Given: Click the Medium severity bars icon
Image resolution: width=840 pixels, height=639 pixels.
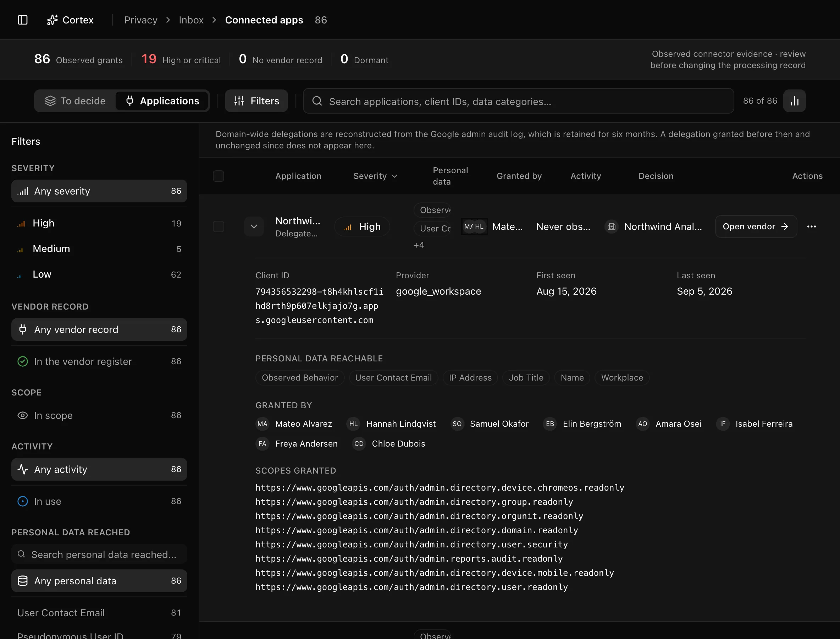Looking at the screenshot, I should pyautogui.click(x=21, y=250).
